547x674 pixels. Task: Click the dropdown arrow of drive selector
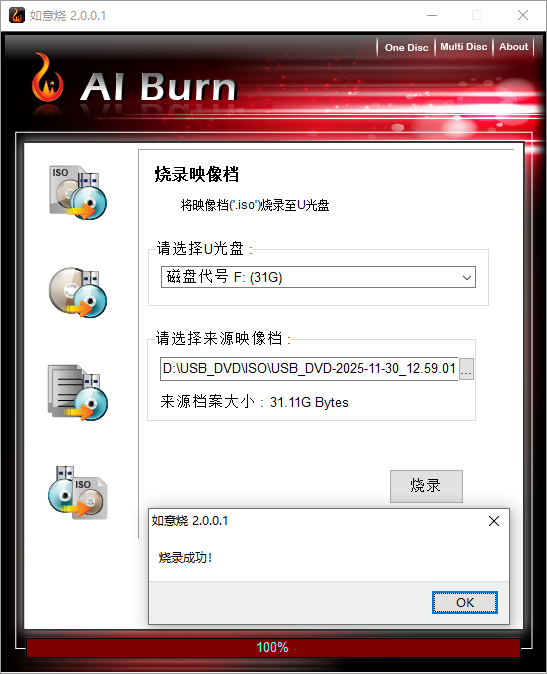(467, 278)
